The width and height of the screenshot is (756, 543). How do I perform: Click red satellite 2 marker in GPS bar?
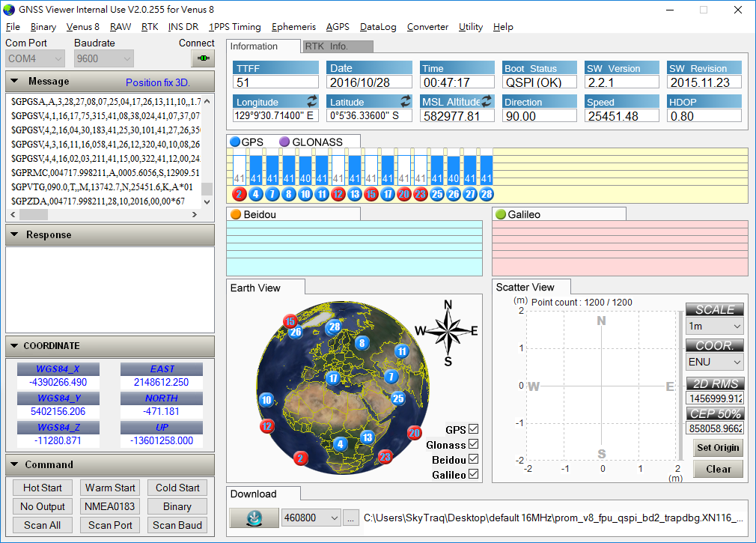[240, 195]
